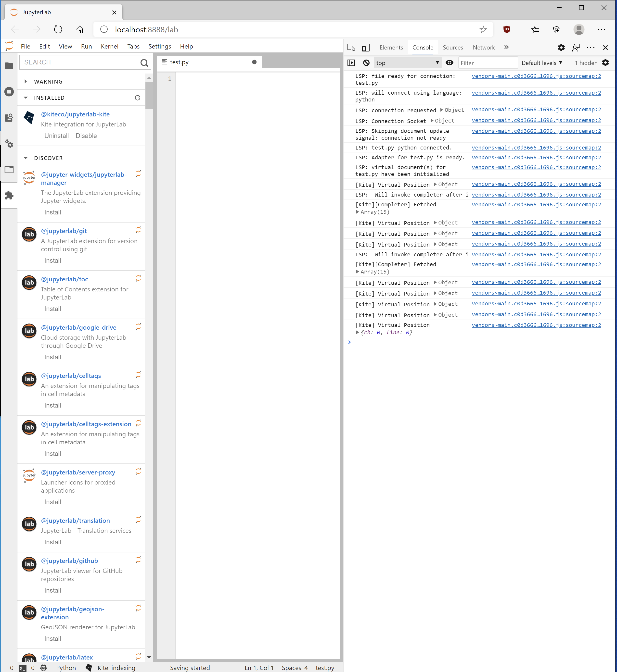Toggle the live expression eye icon
Image resolution: width=617 pixels, height=672 pixels.
point(450,63)
